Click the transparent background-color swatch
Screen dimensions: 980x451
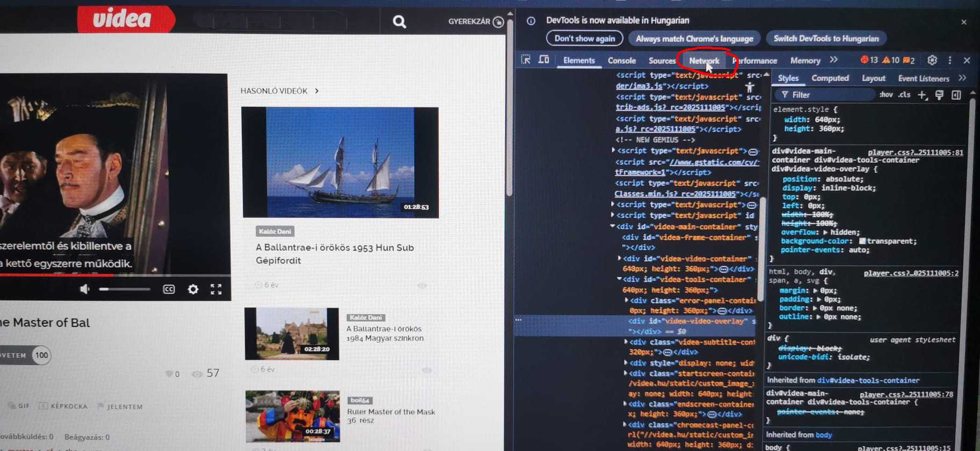pos(862,242)
